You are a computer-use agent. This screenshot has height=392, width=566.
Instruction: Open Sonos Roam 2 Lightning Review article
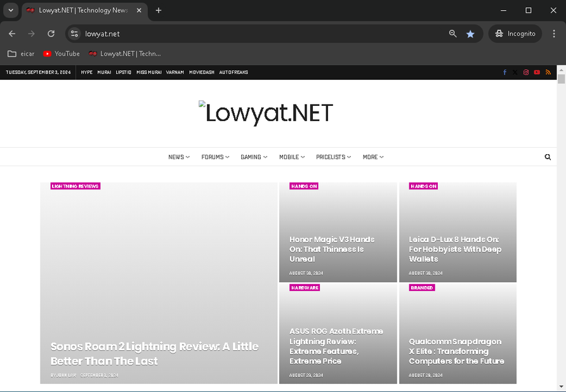point(154,353)
